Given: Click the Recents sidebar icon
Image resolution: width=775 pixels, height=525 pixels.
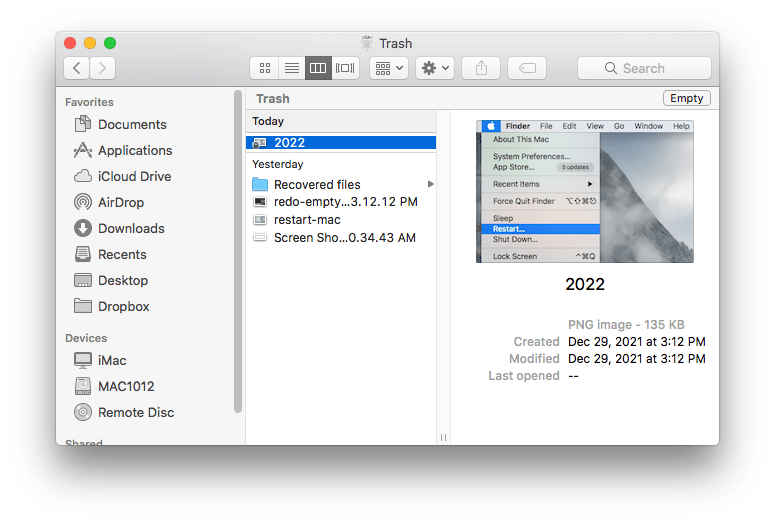Looking at the screenshot, I should [83, 254].
